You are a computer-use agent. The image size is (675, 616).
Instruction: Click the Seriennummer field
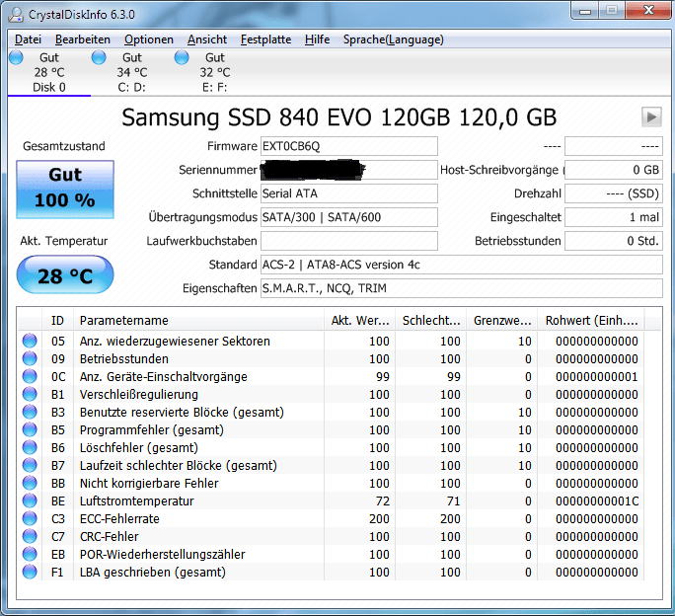coord(349,170)
